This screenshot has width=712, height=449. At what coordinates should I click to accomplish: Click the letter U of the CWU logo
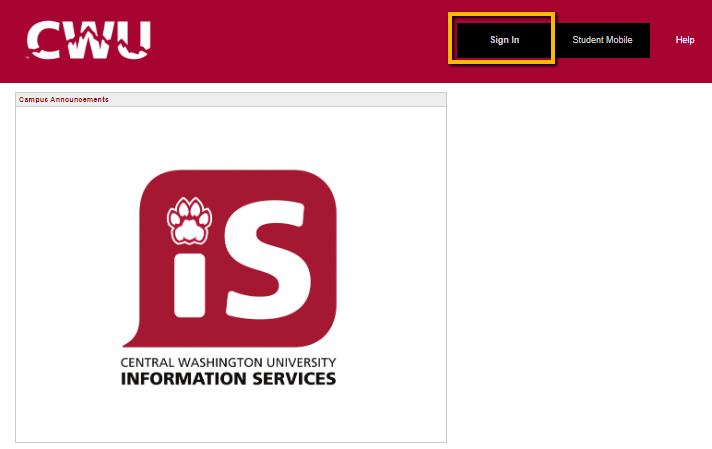click(134, 40)
